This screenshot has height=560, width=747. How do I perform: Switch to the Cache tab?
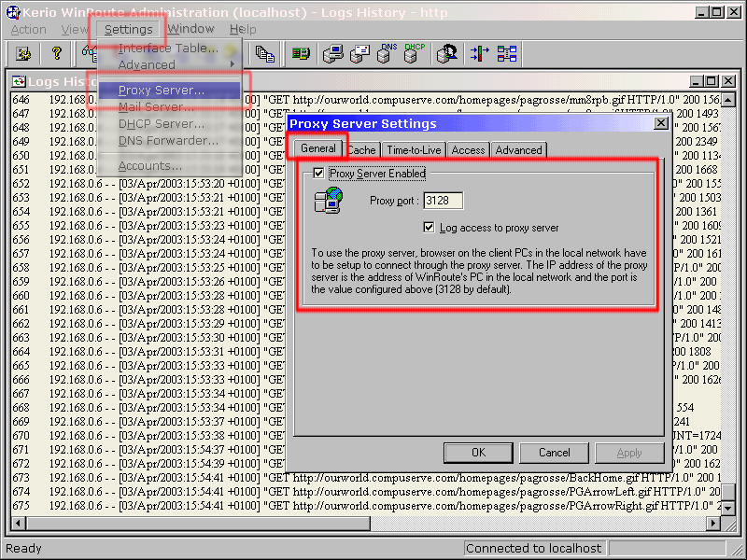point(361,150)
